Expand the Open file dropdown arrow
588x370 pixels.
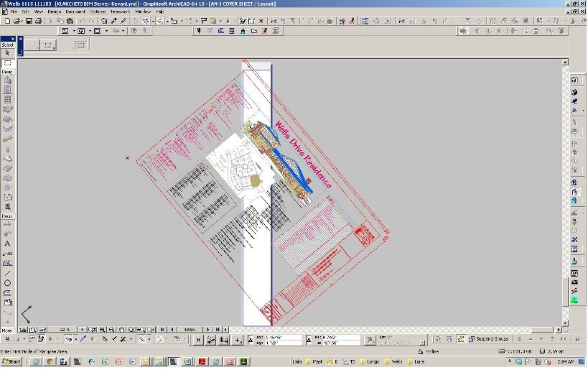pyautogui.click(x=22, y=21)
